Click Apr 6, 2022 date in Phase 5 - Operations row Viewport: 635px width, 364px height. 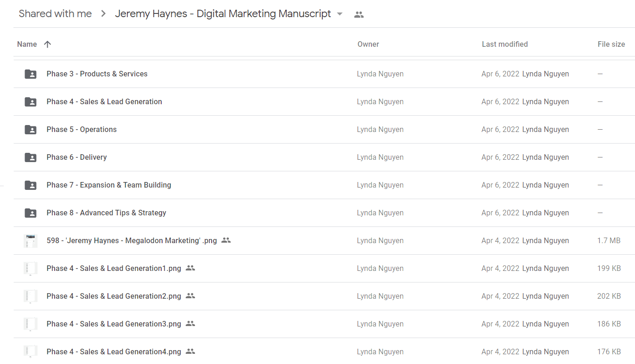(500, 129)
